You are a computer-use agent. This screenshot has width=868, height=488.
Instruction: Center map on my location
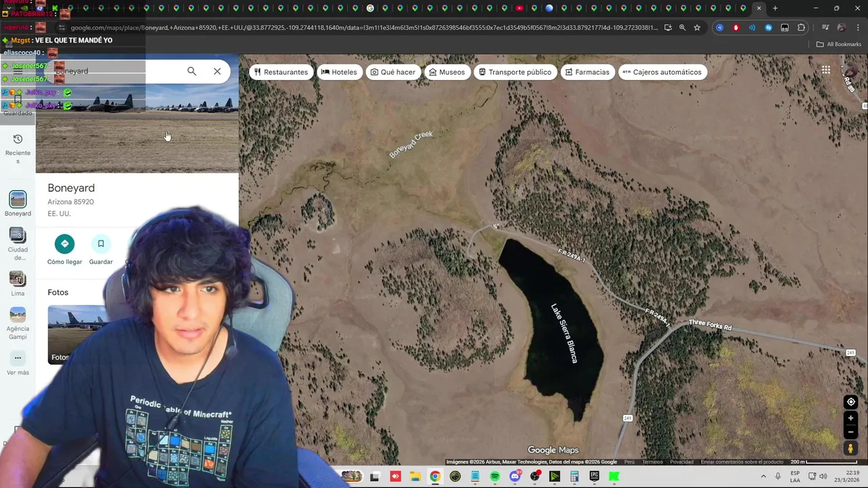click(x=850, y=402)
